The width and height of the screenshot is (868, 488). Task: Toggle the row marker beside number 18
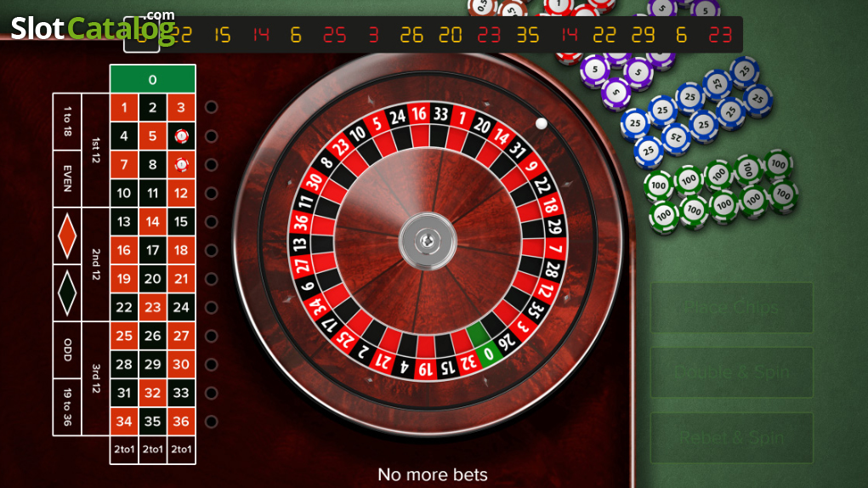pos(211,251)
